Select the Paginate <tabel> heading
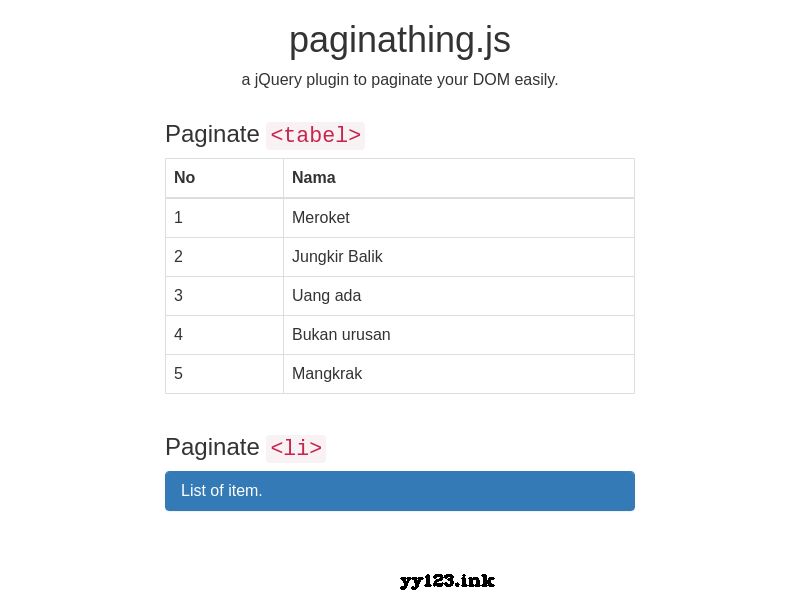Image resolution: width=800 pixels, height=600 pixels. 265,135
